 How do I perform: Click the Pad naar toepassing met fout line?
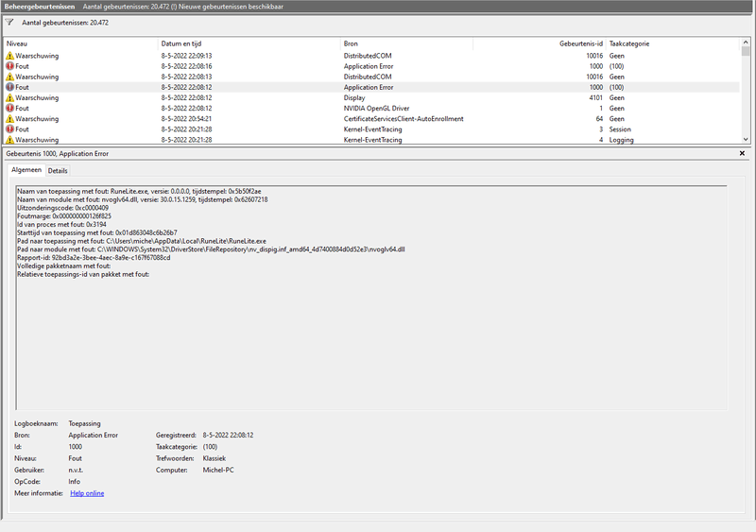pyautogui.click(x=142, y=241)
